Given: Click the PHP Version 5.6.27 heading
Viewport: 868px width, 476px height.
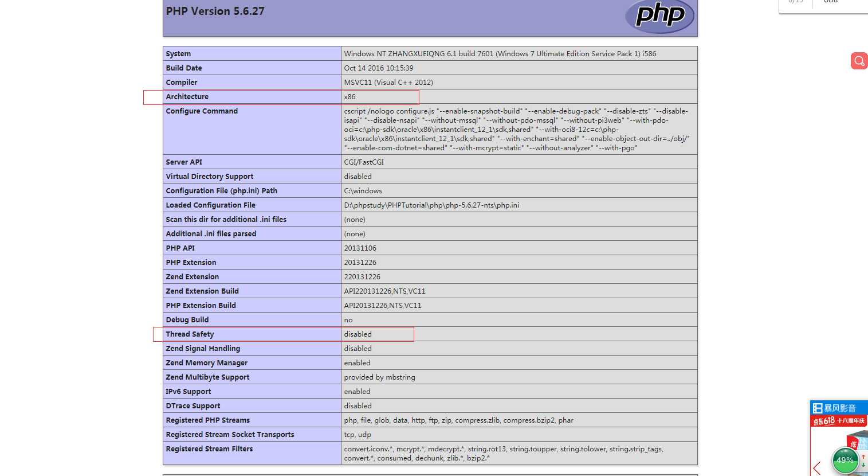Looking at the screenshot, I should pyautogui.click(x=215, y=11).
